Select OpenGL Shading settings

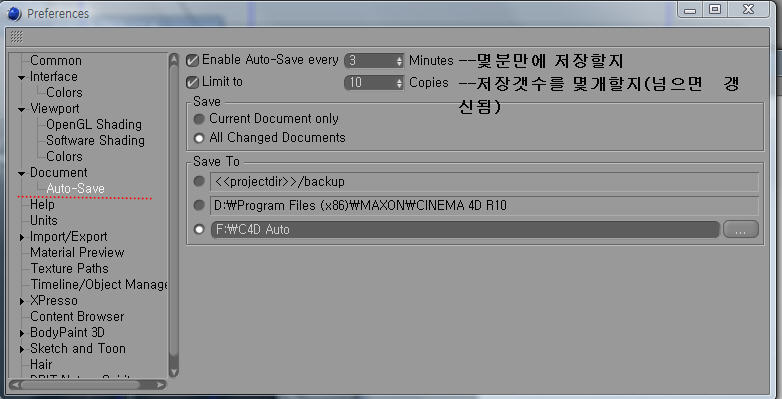click(x=94, y=124)
